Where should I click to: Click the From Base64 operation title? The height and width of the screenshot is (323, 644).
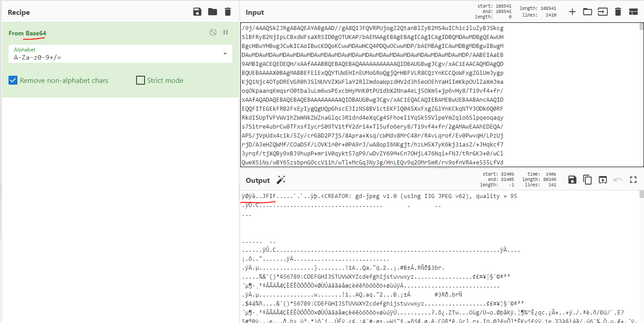click(x=27, y=33)
